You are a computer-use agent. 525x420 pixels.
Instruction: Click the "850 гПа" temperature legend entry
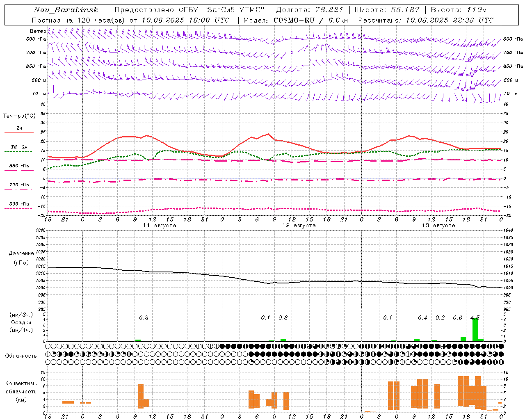[x=19, y=166]
